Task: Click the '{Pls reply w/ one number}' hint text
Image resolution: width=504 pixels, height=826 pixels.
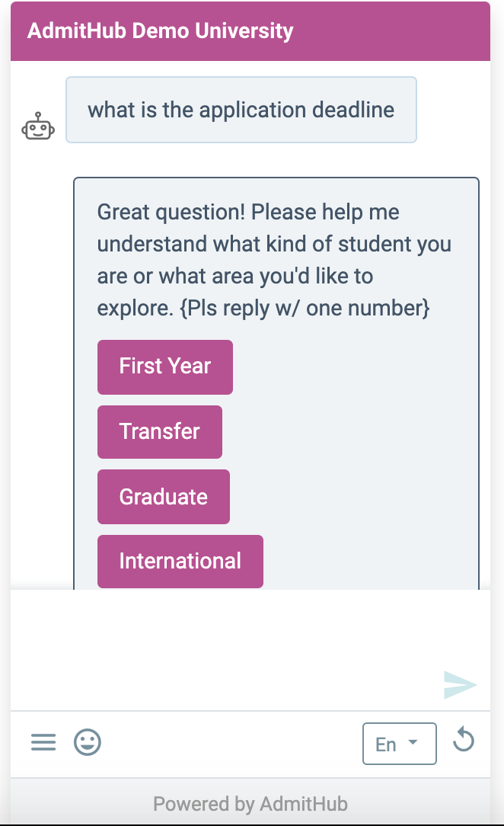Action: point(305,308)
